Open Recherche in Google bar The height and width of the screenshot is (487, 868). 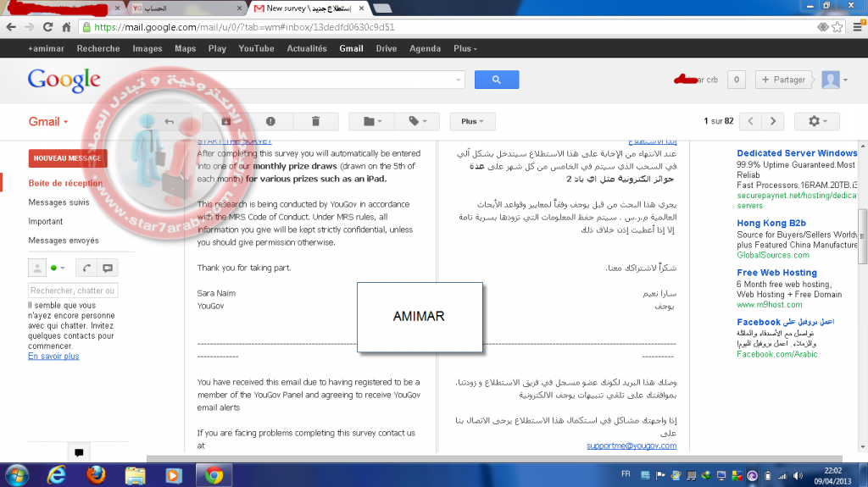98,49
